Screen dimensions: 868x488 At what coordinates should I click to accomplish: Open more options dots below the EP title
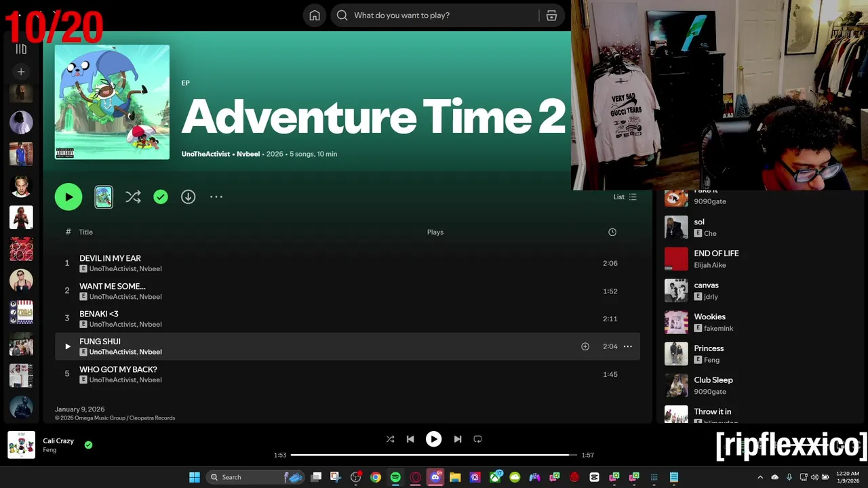(x=216, y=197)
